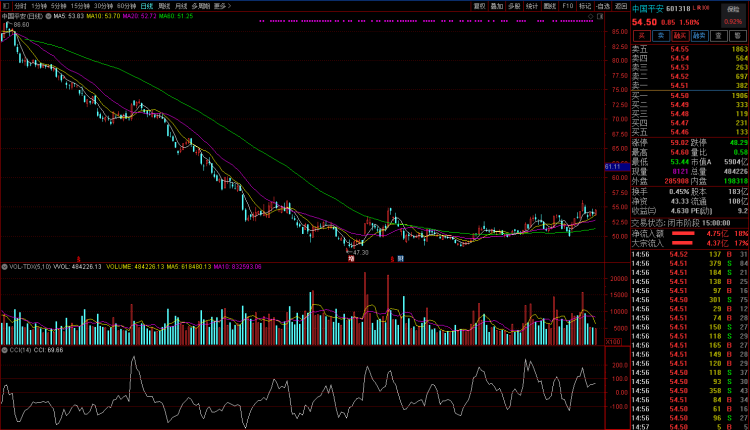750x430 pixels.
Task: Click the 融买 margin buy button
Action: point(681,35)
